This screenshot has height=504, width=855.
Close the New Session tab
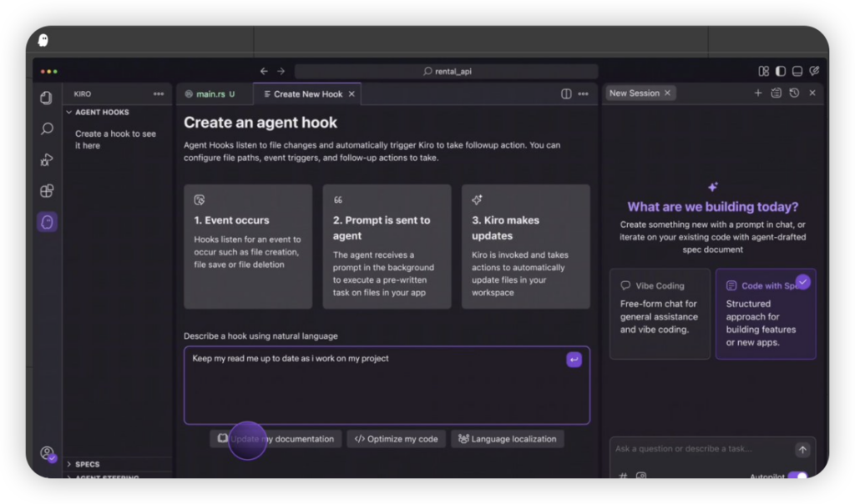[x=667, y=93]
